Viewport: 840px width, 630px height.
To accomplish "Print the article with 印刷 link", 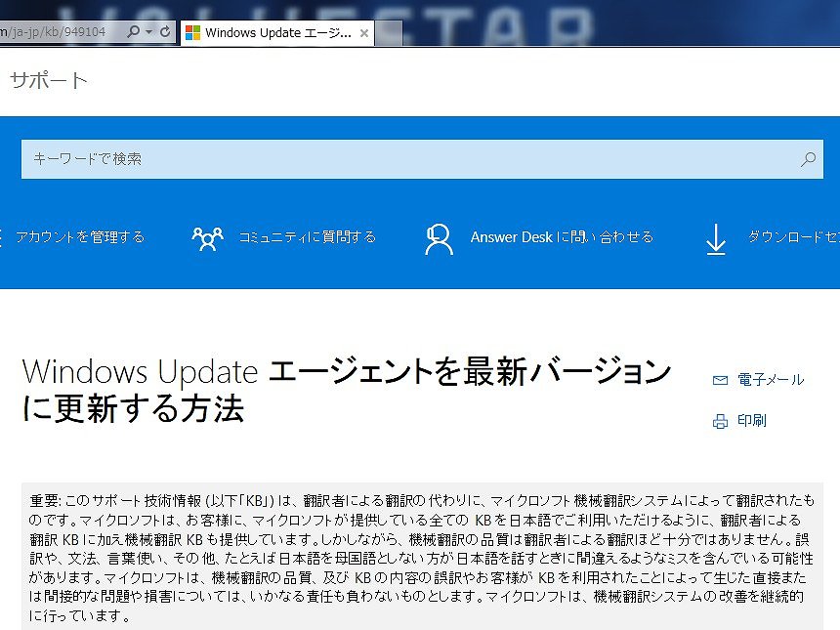I will point(752,421).
